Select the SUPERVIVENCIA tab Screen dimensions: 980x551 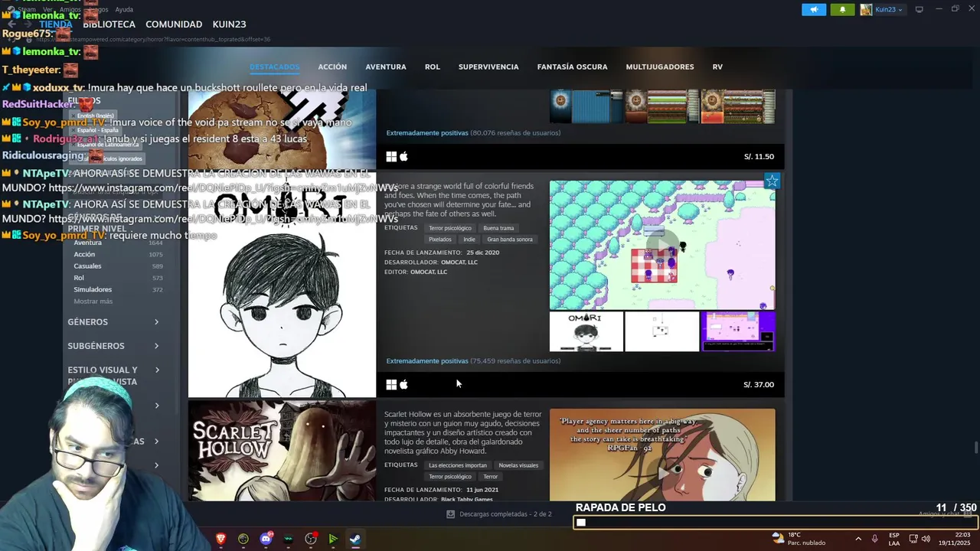click(488, 67)
